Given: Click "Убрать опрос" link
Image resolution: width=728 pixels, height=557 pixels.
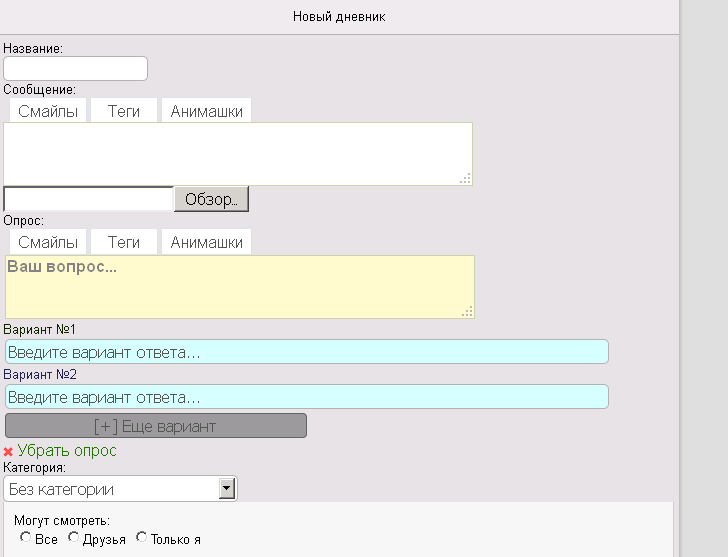Looking at the screenshot, I should tap(67, 451).
